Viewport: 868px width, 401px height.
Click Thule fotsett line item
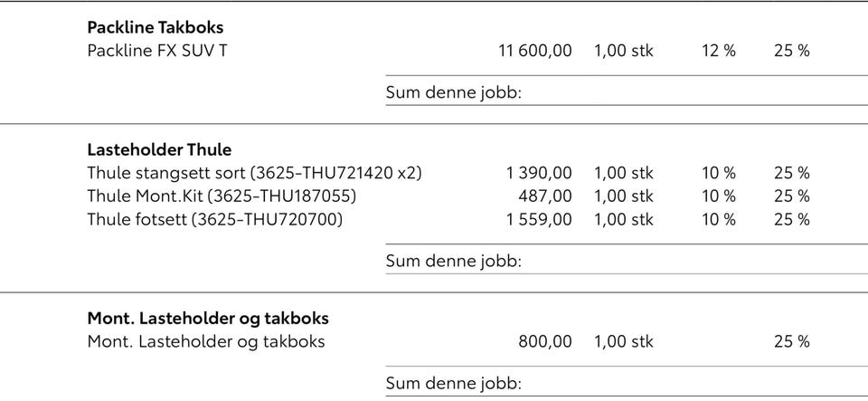pos(215,220)
